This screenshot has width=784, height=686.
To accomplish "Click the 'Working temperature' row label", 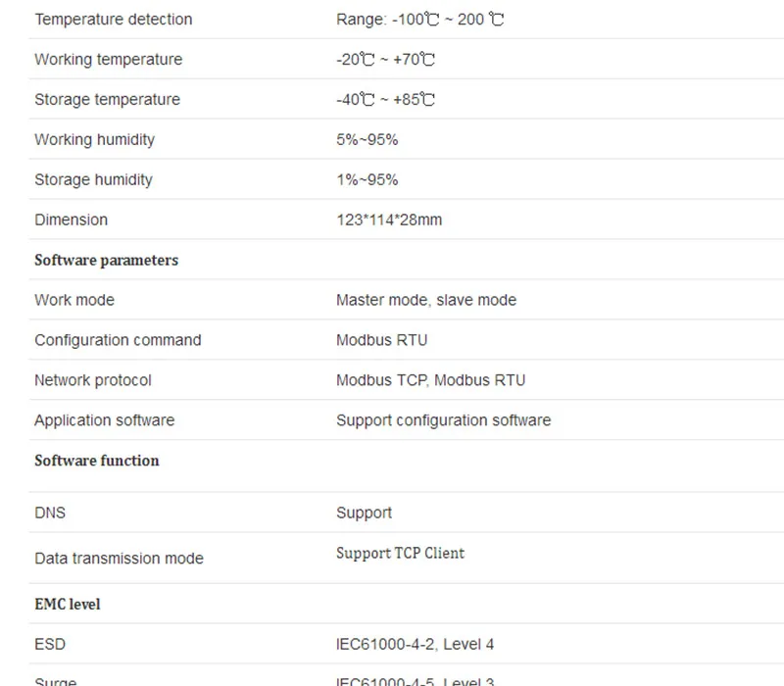I will coord(109,59).
